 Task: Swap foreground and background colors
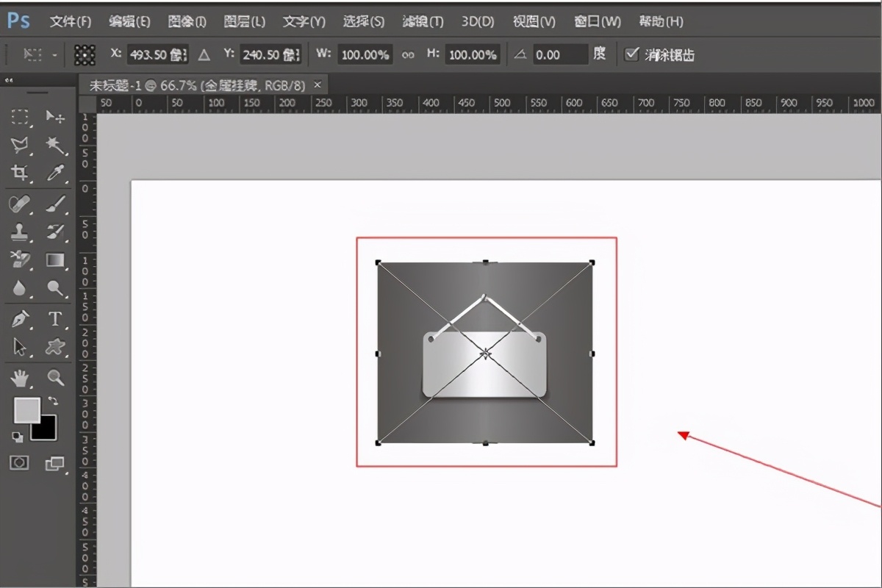[x=53, y=401]
